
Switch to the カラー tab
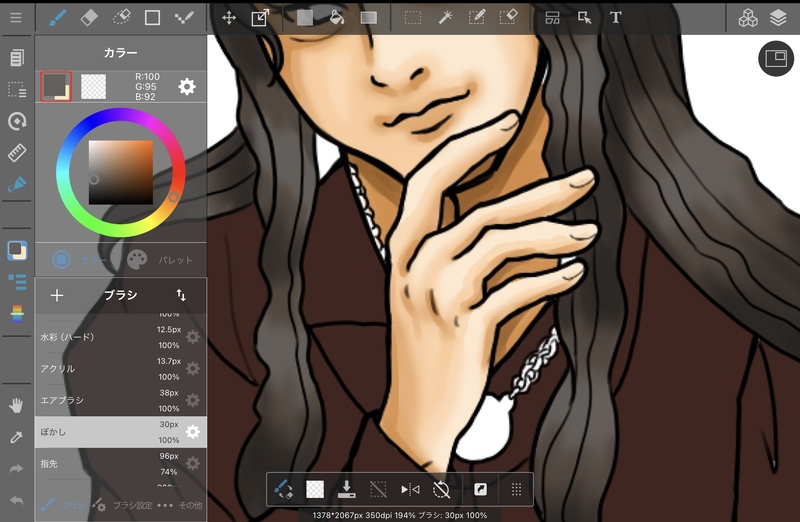click(80, 259)
